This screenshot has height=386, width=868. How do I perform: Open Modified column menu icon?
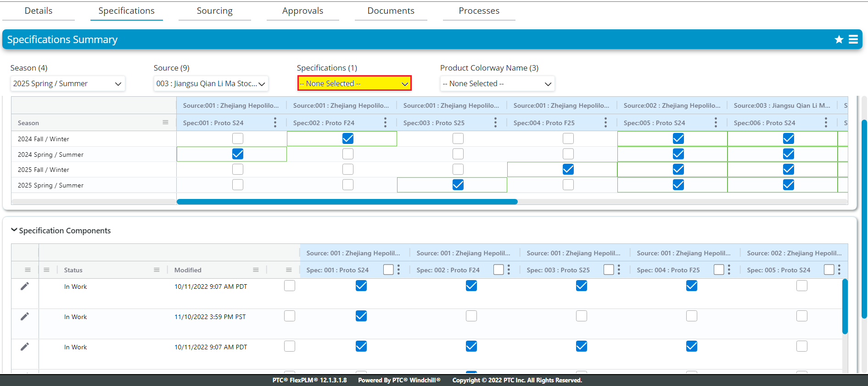(256, 270)
